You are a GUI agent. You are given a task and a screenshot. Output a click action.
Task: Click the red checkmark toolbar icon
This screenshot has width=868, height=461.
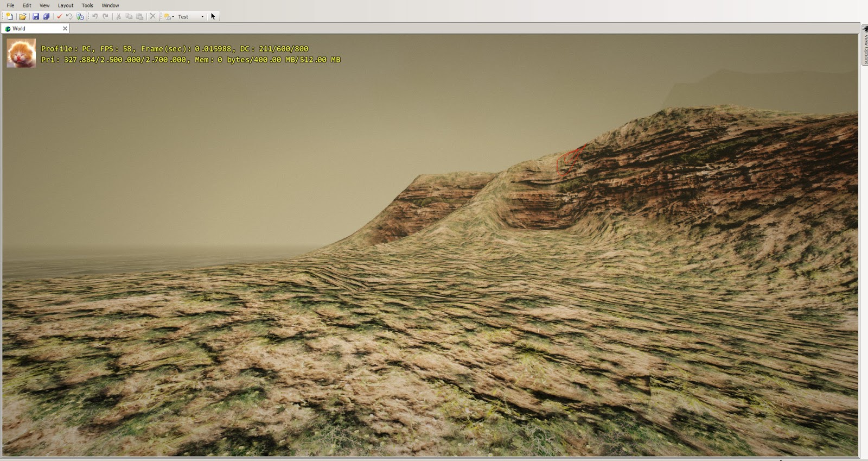coord(60,16)
